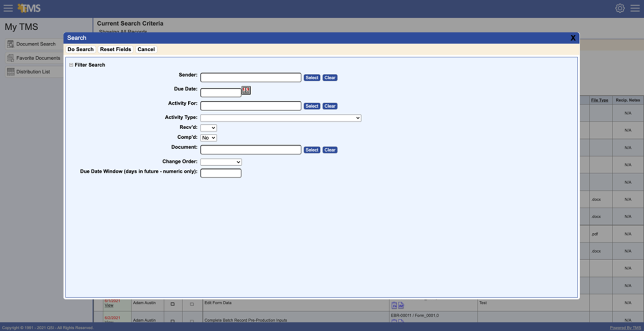Click the Due Date Window input field

tap(221, 173)
